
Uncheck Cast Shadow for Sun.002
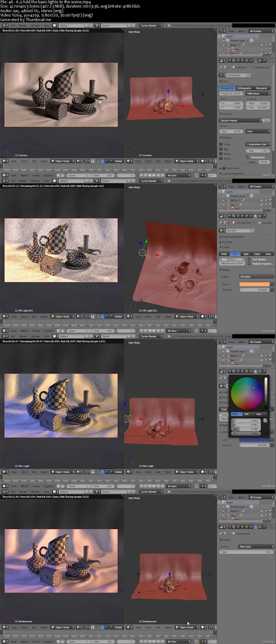pos(249,259)
